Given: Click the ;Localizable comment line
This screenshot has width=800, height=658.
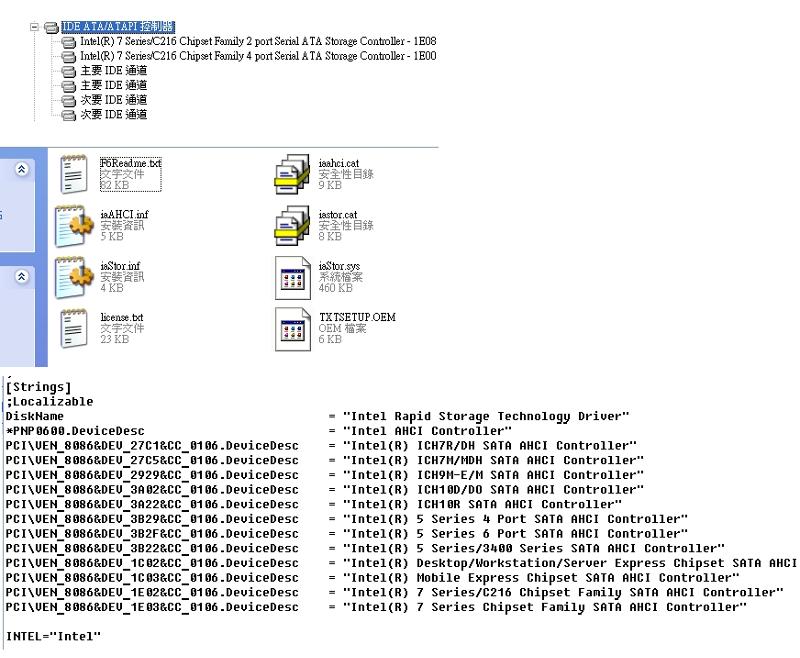Looking at the screenshot, I should point(49,402).
